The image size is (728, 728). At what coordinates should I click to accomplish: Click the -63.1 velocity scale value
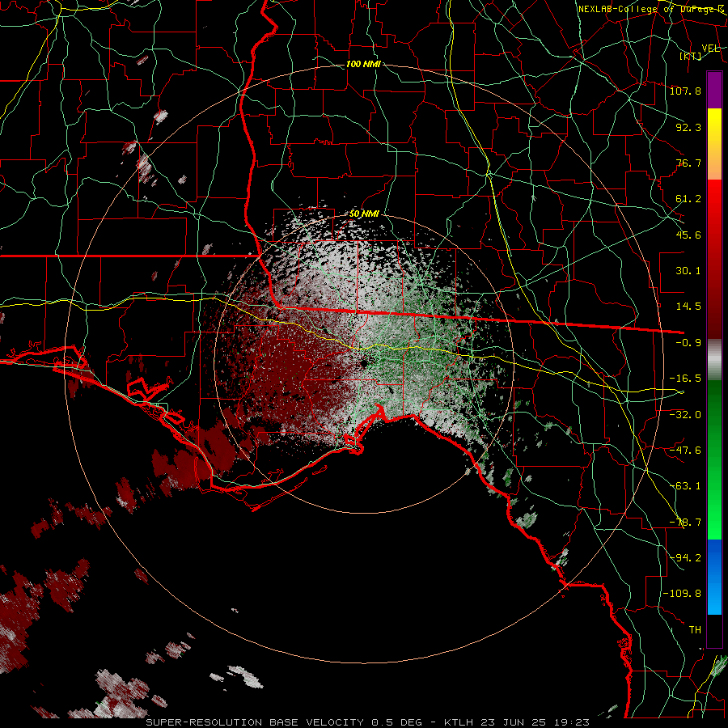point(685,486)
